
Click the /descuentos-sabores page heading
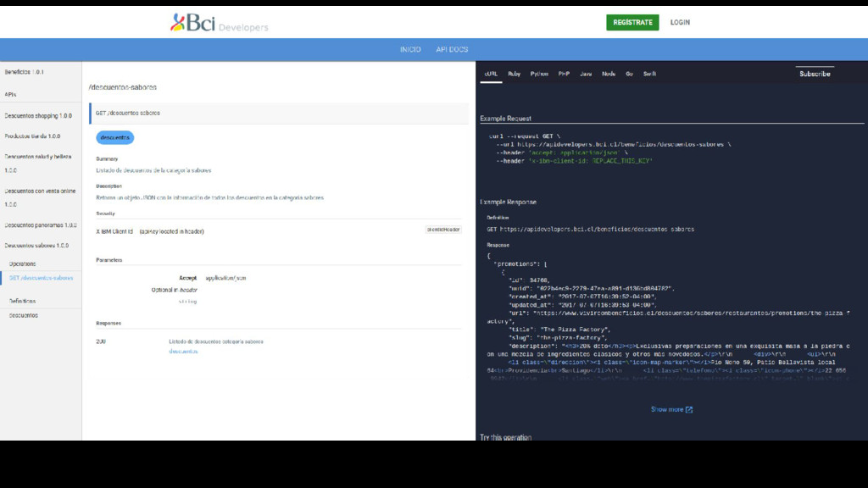pyautogui.click(x=122, y=87)
